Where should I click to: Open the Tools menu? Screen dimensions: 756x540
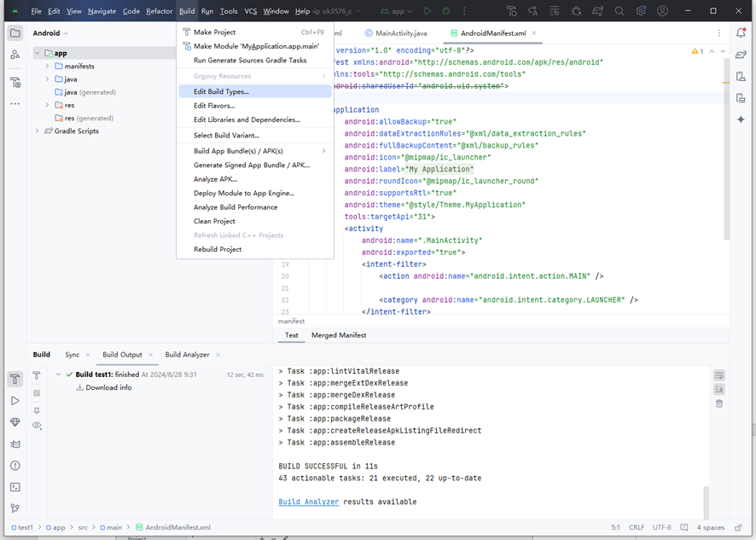(229, 11)
